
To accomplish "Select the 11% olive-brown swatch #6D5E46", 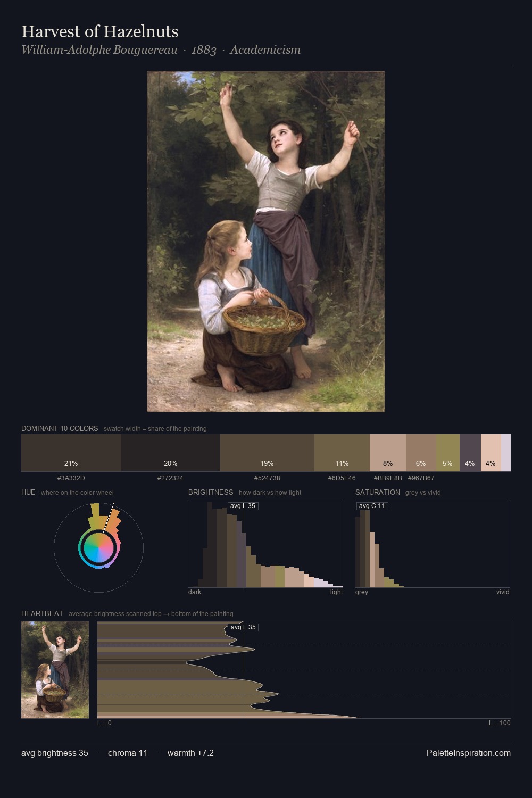I will (x=342, y=453).
